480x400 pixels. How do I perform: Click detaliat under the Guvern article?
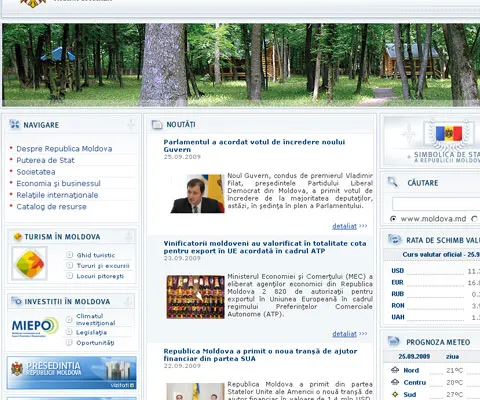(344, 226)
